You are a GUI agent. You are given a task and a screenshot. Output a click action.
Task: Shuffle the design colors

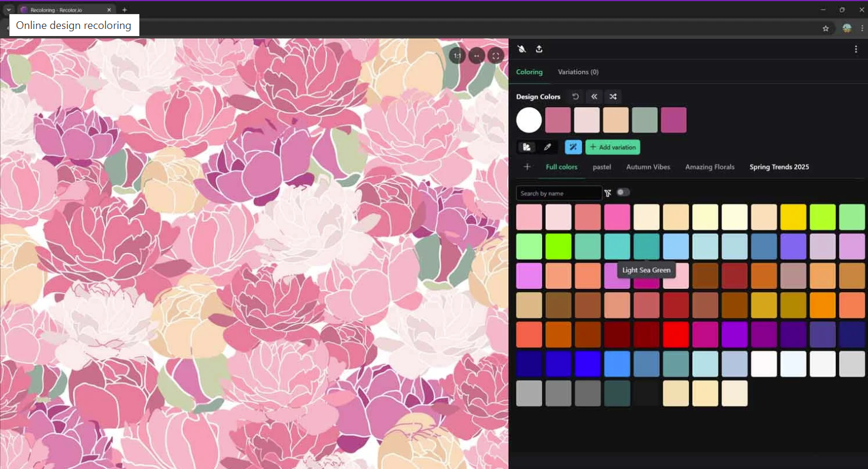pos(613,96)
